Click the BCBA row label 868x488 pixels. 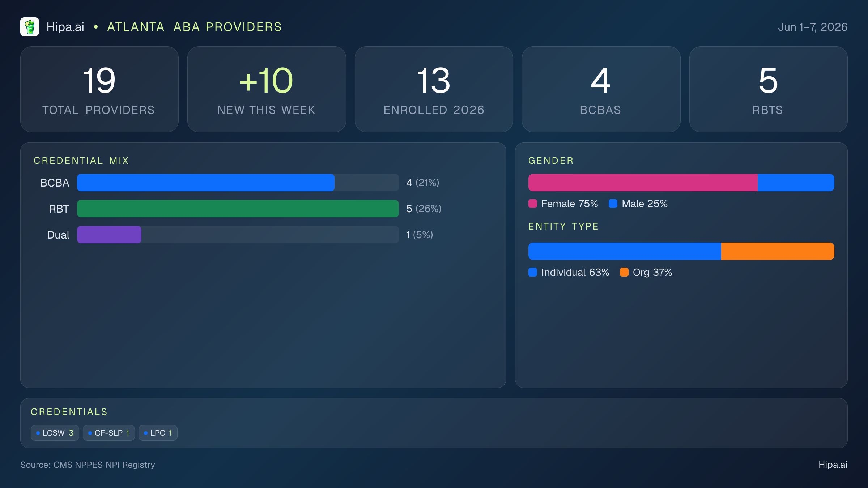pos(55,183)
